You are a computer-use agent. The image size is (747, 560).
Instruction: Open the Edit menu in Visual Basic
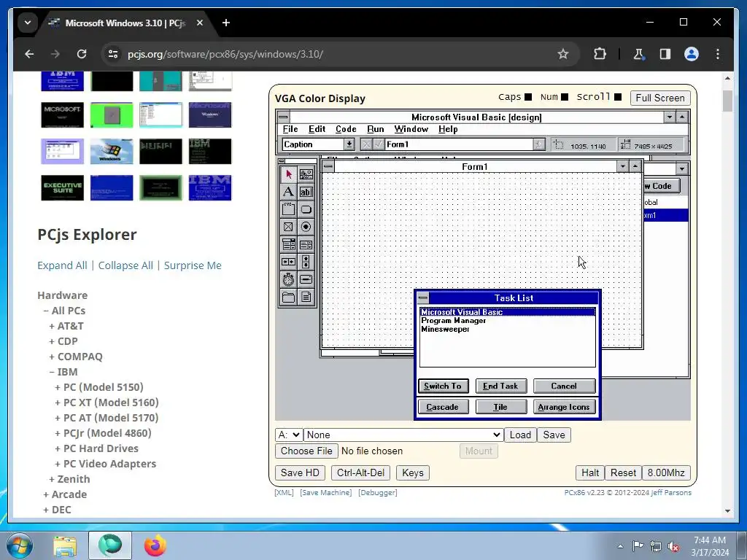[317, 129]
